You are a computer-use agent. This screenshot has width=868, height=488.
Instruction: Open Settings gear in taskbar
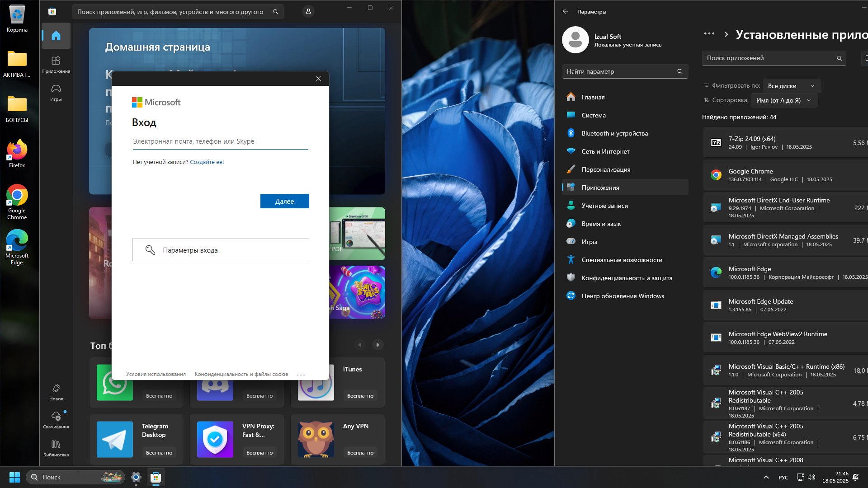coord(136,477)
